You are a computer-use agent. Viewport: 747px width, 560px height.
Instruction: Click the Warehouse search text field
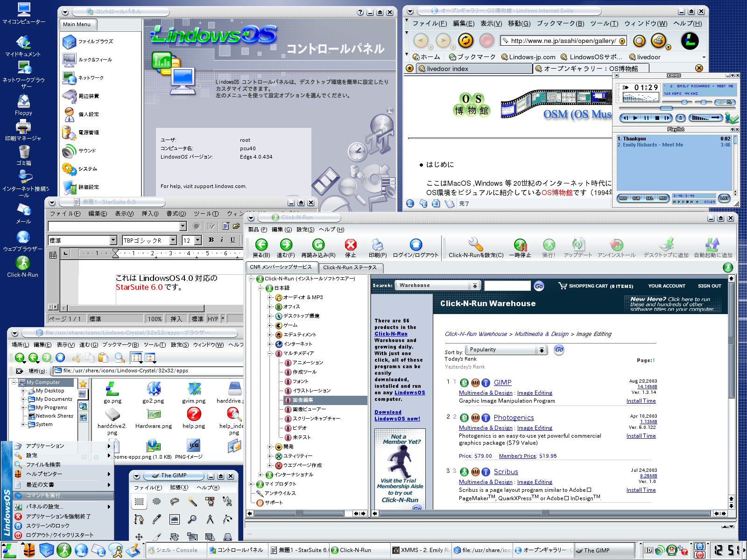[507, 286]
